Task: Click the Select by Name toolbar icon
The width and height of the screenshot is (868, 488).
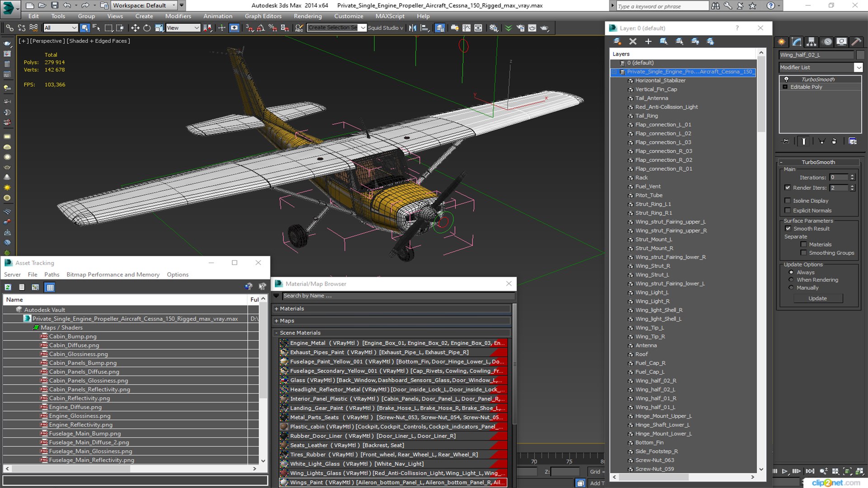Action: pos(96,28)
